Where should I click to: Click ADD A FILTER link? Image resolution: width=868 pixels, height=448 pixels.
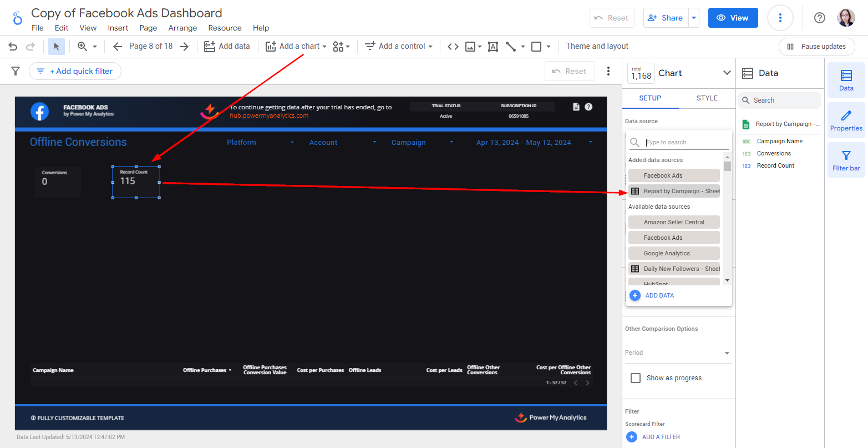(660, 437)
